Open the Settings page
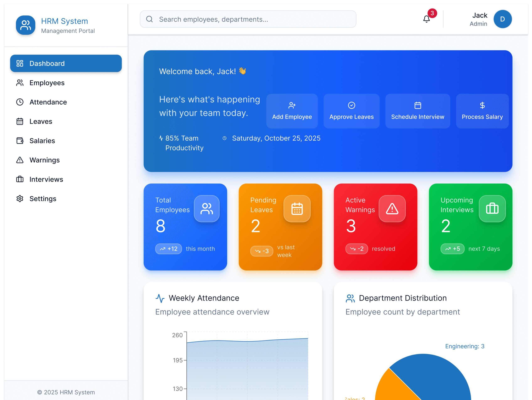Screen dimensions: 532x400 43,199
